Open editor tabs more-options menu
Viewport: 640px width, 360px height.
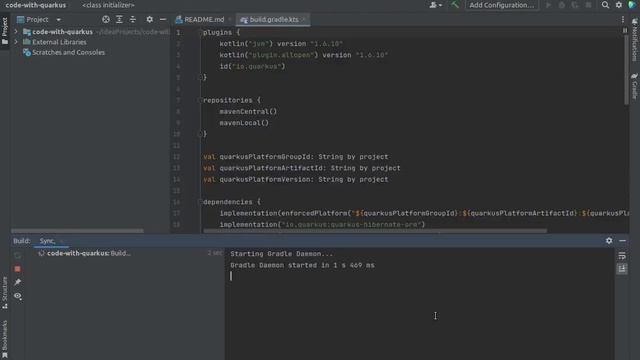pos(623,20)
